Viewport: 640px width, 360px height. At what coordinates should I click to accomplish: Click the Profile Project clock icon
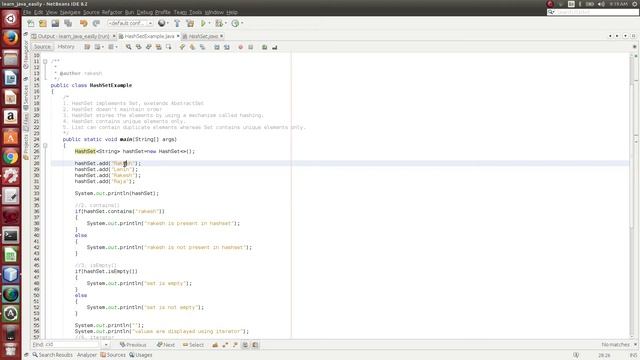click(235, 23)
